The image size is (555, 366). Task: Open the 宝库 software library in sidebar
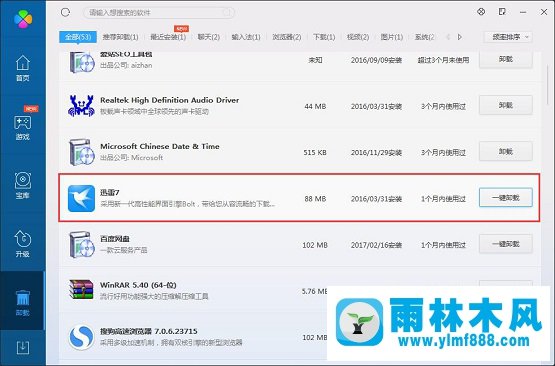(23, 185)
